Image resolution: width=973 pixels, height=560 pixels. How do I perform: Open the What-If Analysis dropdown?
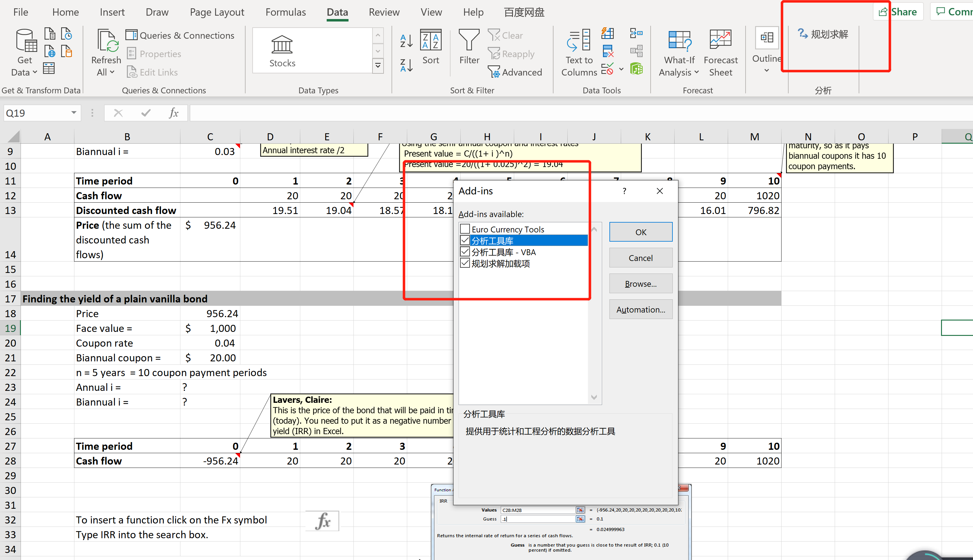tap(679, 65)
